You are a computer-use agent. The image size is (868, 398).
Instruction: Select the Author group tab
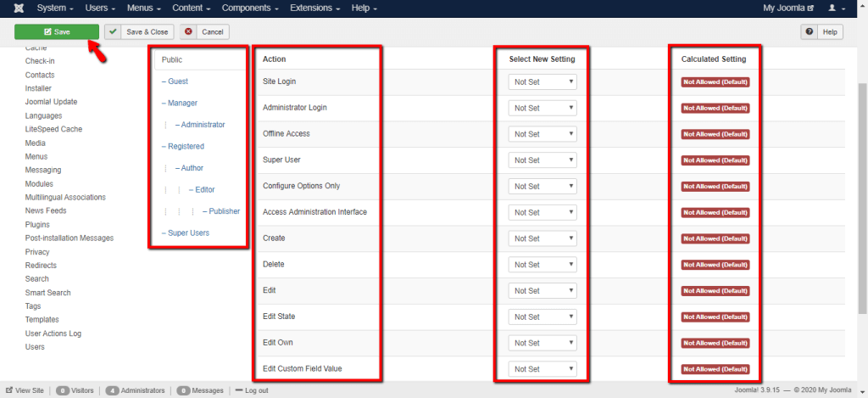pos(189,168)
